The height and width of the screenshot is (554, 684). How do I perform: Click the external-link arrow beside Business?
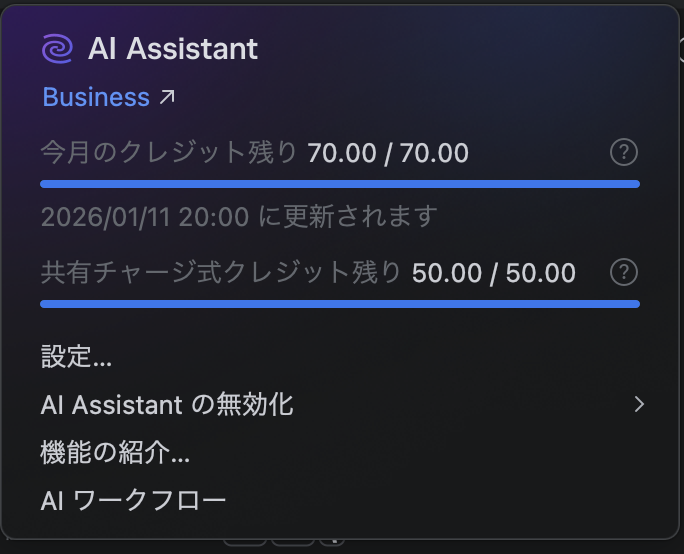tap(167, 97)
